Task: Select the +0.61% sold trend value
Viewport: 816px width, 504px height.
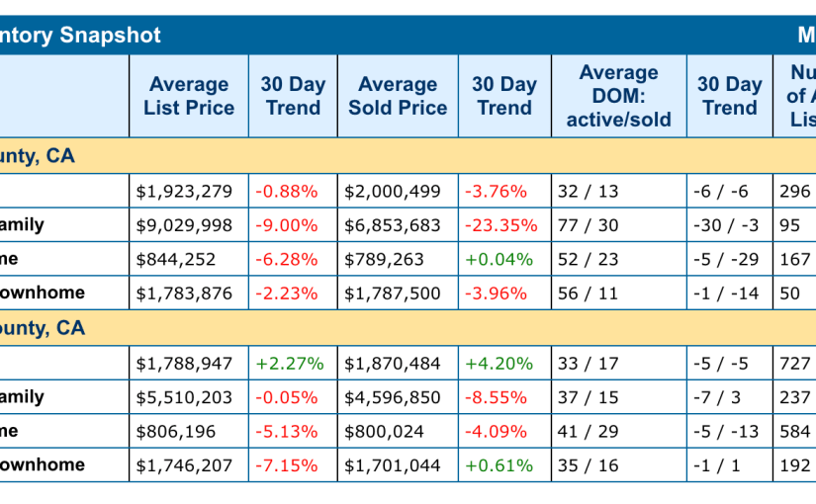Action: (x=499, y=464)
